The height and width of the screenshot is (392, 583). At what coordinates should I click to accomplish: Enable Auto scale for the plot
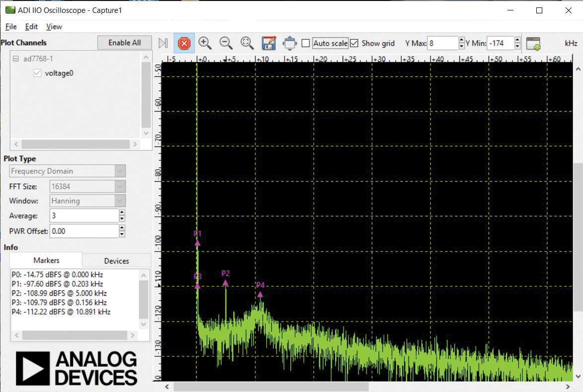coord(306,43)
